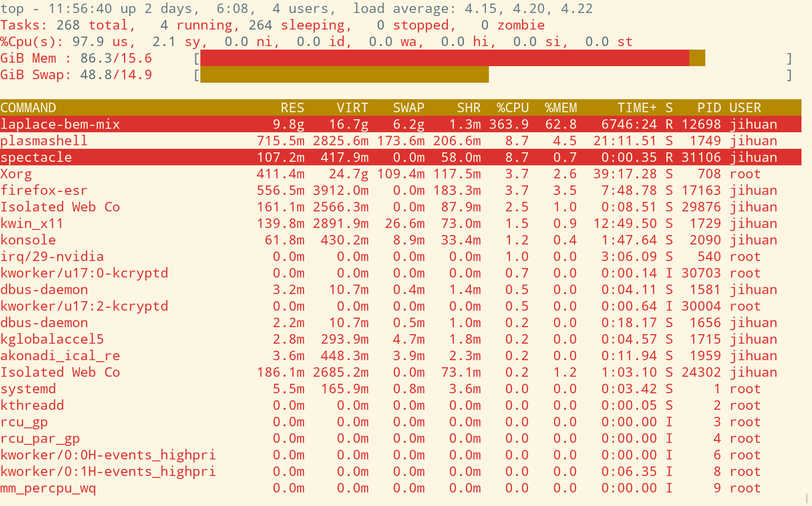This screenshot has width=812, height=506.
Task: Click the 0 zombie count
Action: tap(513, 25)
